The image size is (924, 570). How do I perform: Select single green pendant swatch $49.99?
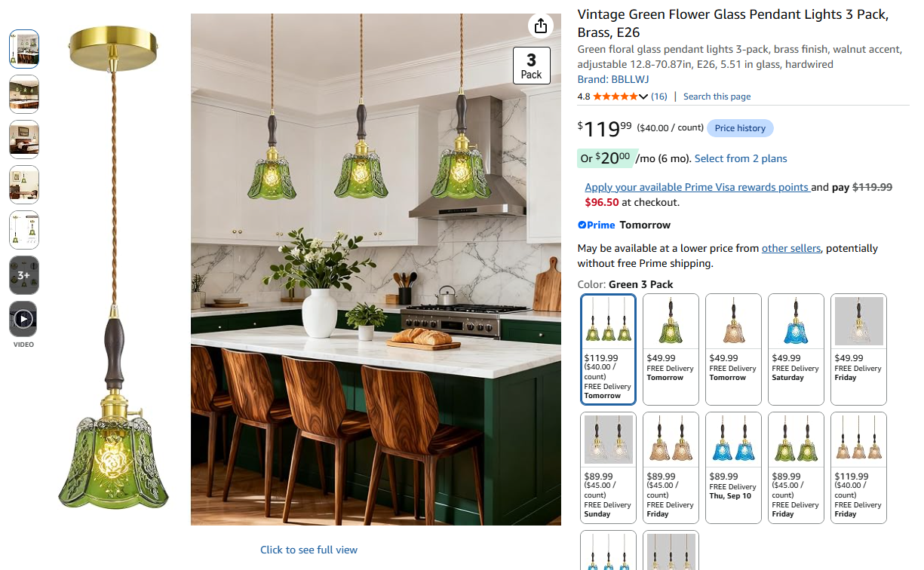671,349
